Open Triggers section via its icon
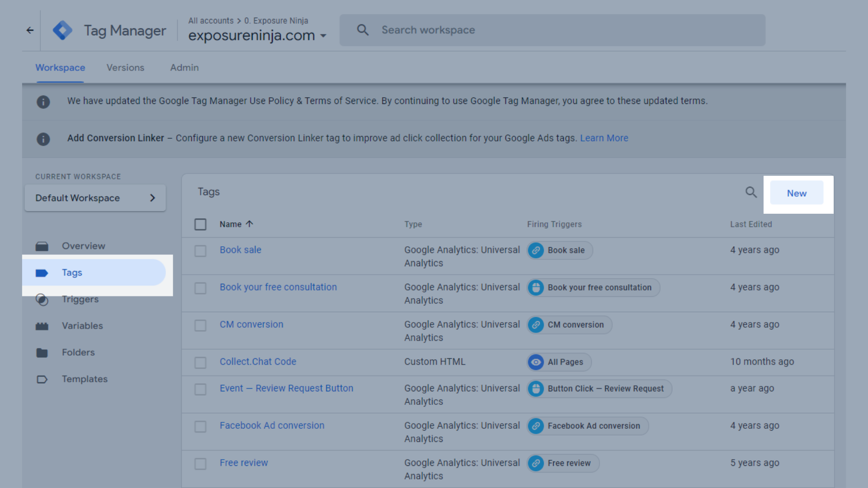Image resolution: width=868 pixels, height=488 pixels. click(42, 300)
